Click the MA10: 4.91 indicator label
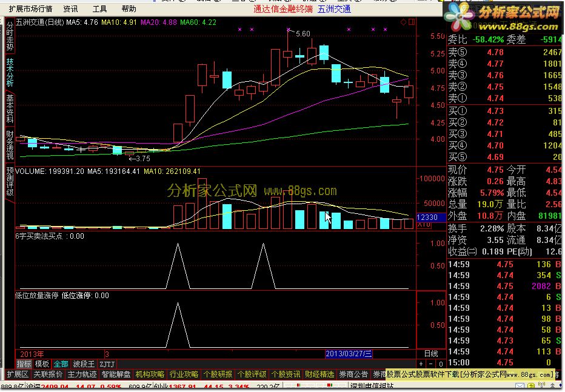The height and width of the screenshot is (392, 565). [119, 22]
